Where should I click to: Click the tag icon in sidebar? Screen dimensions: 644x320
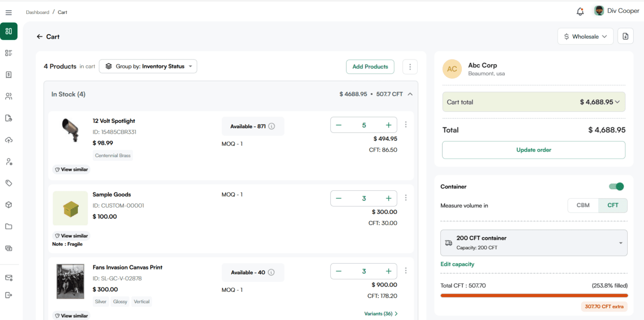pyautogui.click(x=8, y=183)
